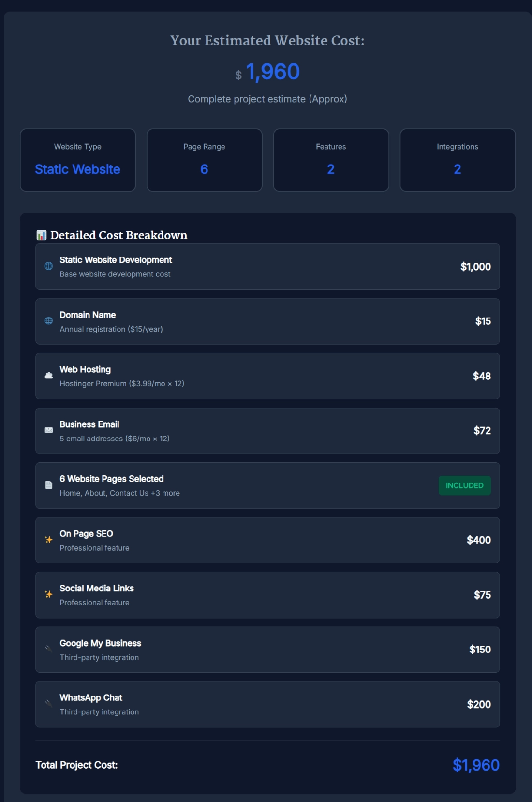Open the Integrations count card
The height and width of the screenshot is (802, 532).
coord(458,160)
